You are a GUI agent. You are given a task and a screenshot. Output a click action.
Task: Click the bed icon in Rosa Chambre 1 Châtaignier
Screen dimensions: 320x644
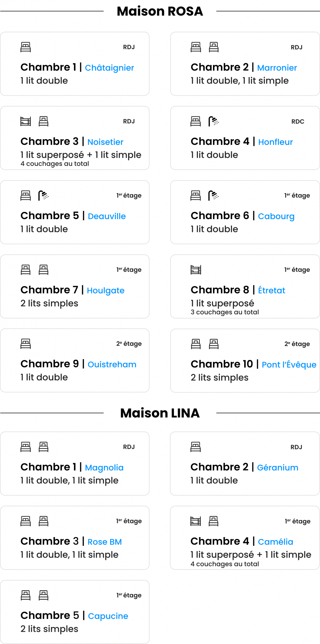pos(25,47)
